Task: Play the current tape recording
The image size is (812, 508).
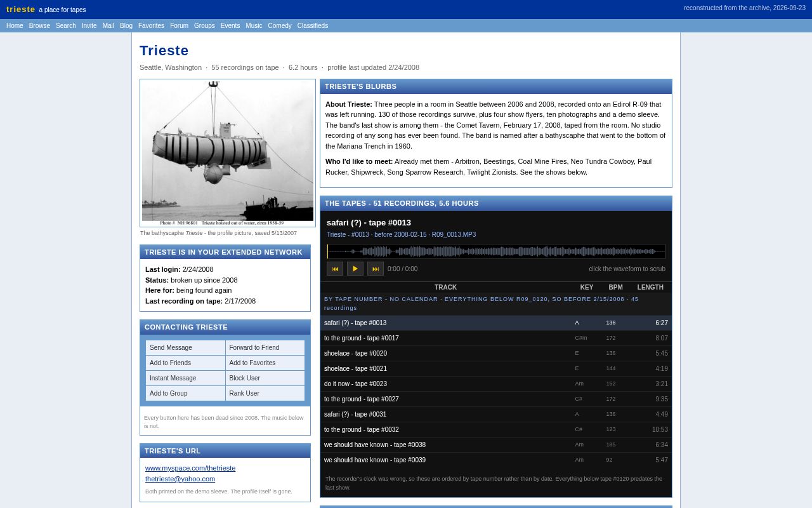Action: (x=355, y=269)
